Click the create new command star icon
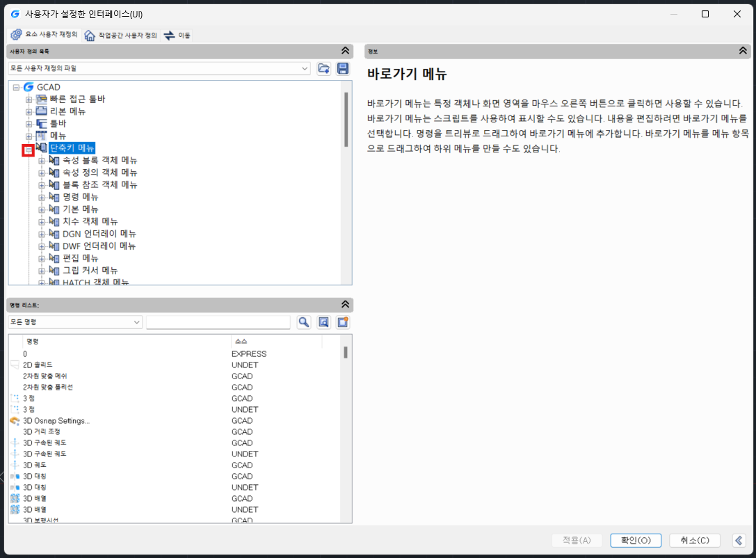 [343, 322]
